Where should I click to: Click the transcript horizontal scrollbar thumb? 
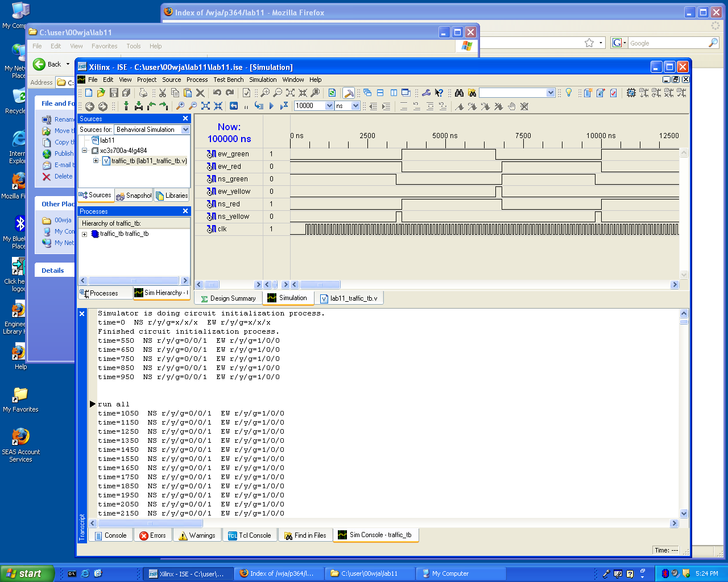point(150,523)
